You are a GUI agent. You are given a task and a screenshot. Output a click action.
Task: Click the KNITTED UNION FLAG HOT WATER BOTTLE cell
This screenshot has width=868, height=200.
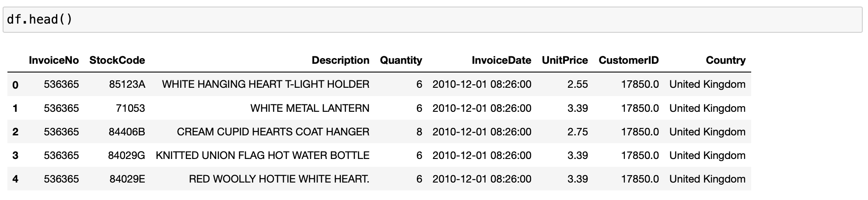point(262,155)
